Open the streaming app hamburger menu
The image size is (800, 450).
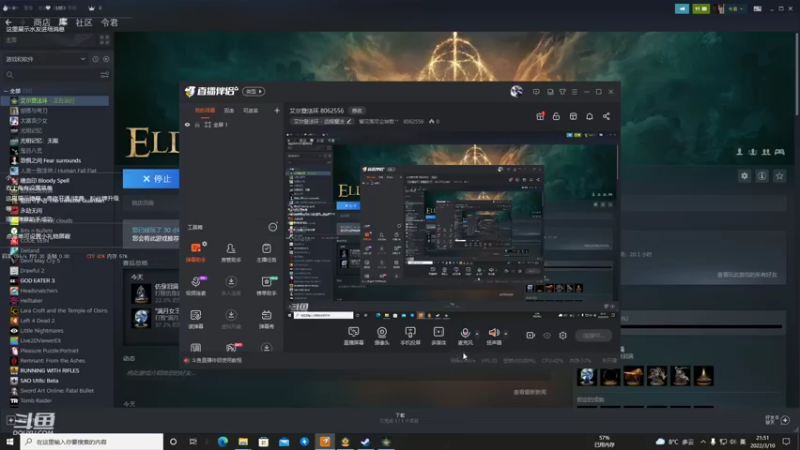coord(574,92)
